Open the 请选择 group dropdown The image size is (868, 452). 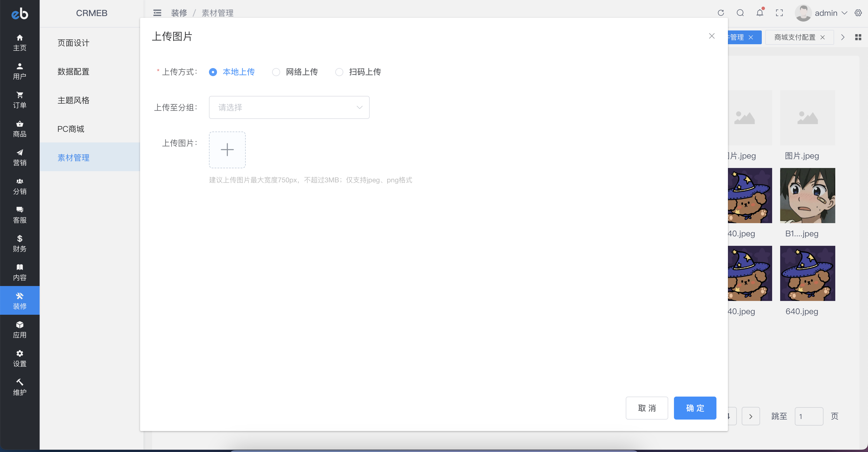(289, 107)
